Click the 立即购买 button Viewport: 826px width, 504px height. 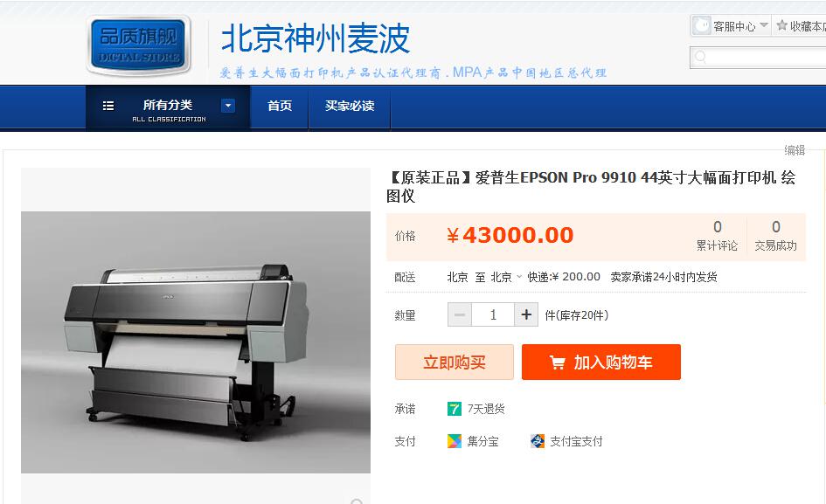click(455, 362)
